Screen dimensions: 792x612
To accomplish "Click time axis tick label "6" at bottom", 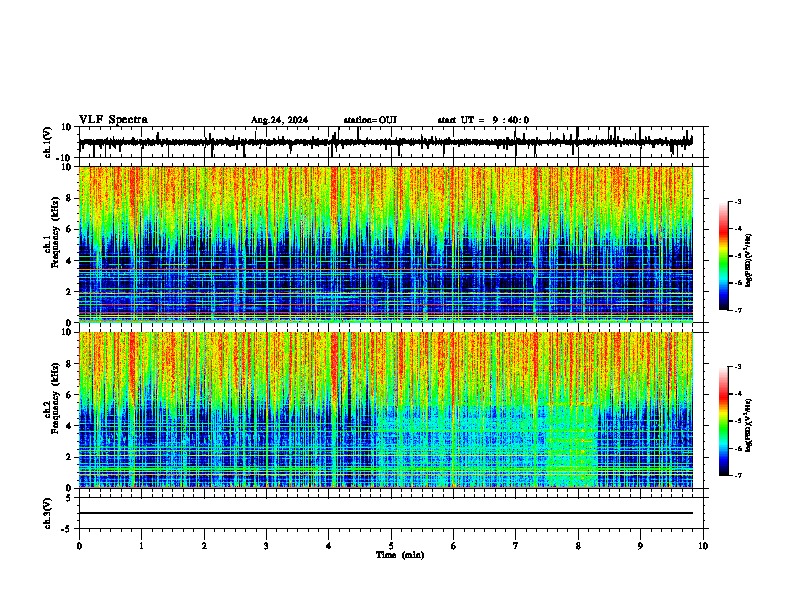I will tap(454, 546).
